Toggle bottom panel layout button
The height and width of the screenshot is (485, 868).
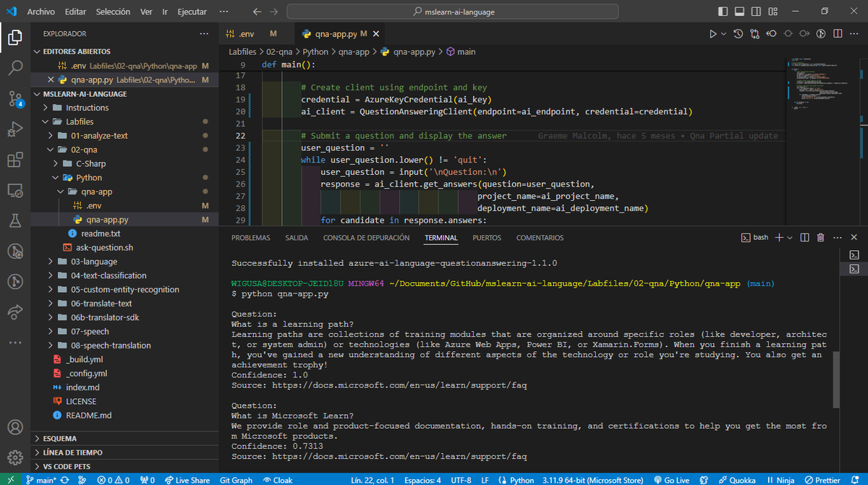pos(741,12)
